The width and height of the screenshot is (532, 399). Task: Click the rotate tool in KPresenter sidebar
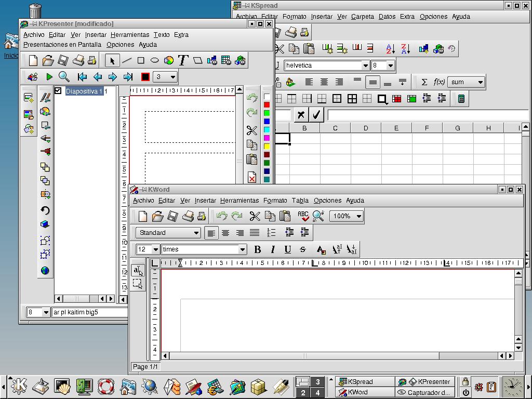pos(45,210)
